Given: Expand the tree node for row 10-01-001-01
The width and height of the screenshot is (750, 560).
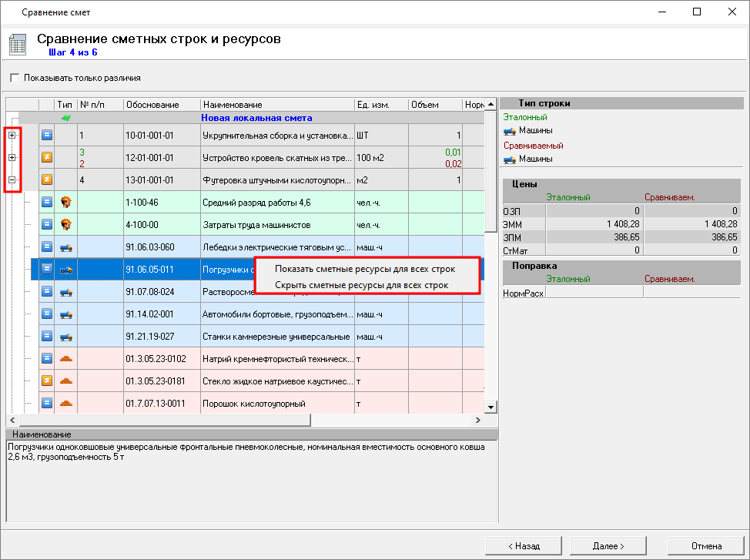Looking at the screenshot, I should click(x=12, y=135).
